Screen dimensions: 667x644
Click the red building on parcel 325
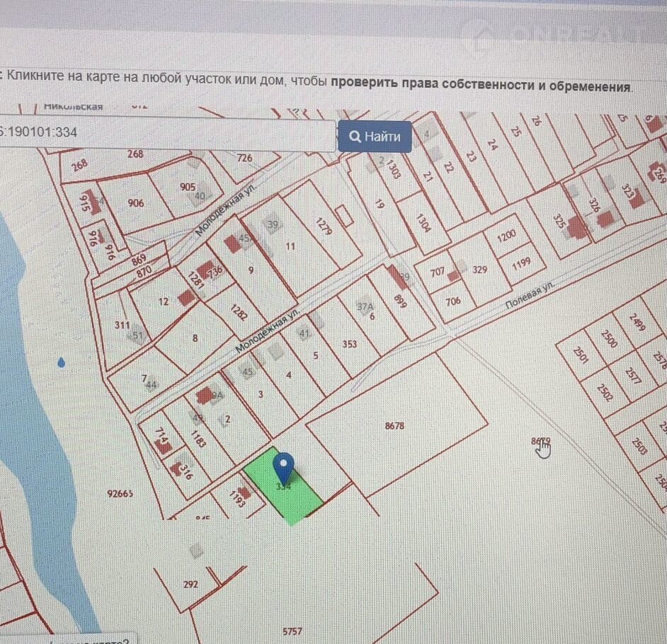(x=577, y=227)
